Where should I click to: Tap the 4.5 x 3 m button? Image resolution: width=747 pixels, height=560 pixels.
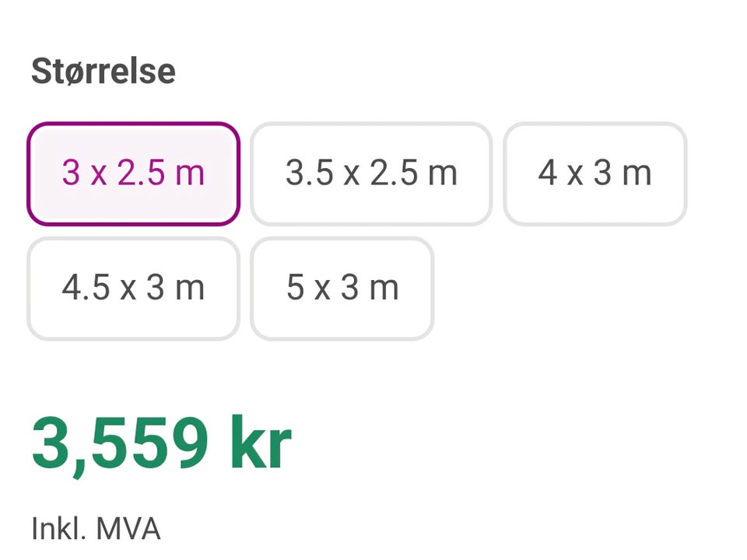pos(133,289)
